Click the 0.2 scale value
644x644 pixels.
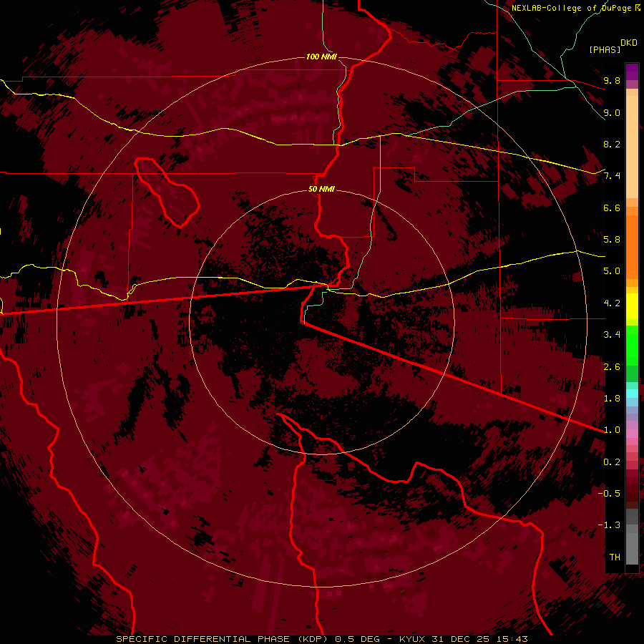click(612, 462)
